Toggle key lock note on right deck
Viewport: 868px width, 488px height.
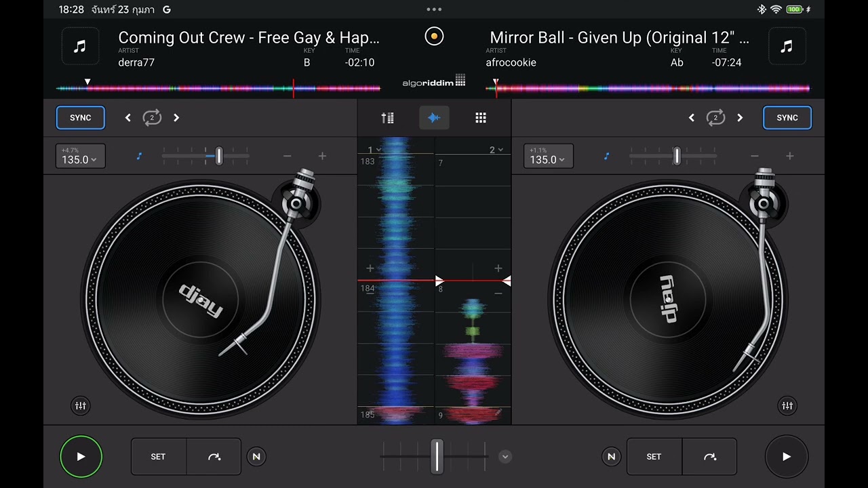tap(606, 156)
